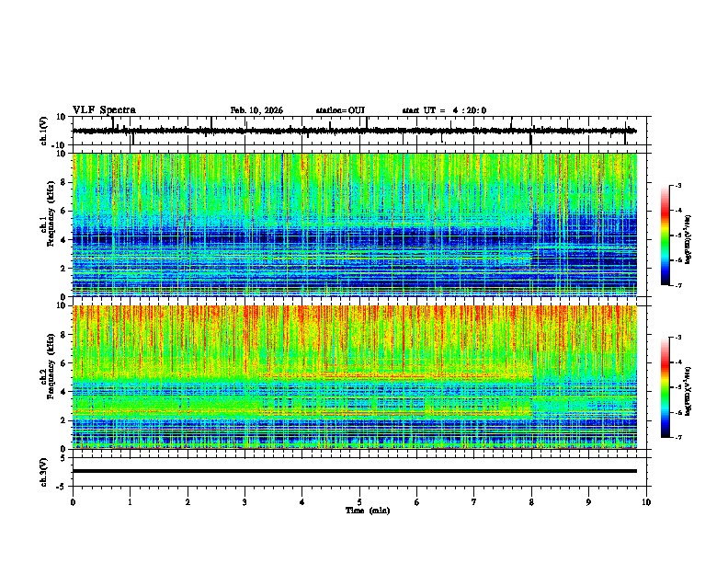This screenshot has height=563, width=728.
Task: Click the time axis tick label '10'
Action: (646, 502)
